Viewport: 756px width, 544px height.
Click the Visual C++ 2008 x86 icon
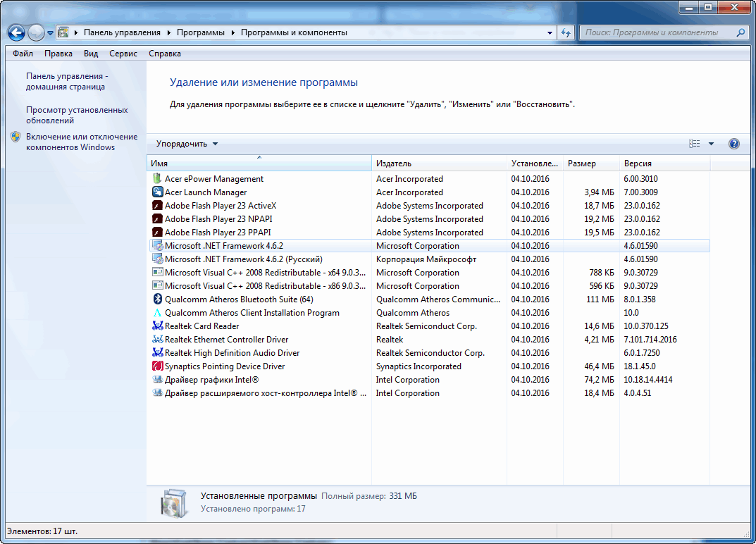pyautogui.click(x=157, y=286)
